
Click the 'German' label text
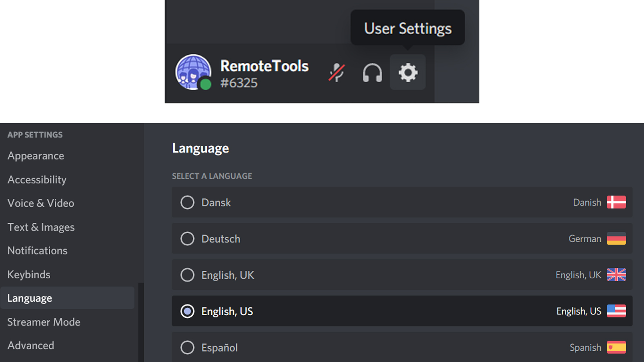pos(585,239)
